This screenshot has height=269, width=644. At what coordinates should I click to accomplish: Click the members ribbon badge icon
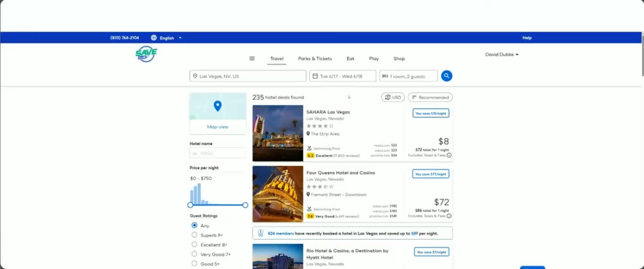point(261,233)
